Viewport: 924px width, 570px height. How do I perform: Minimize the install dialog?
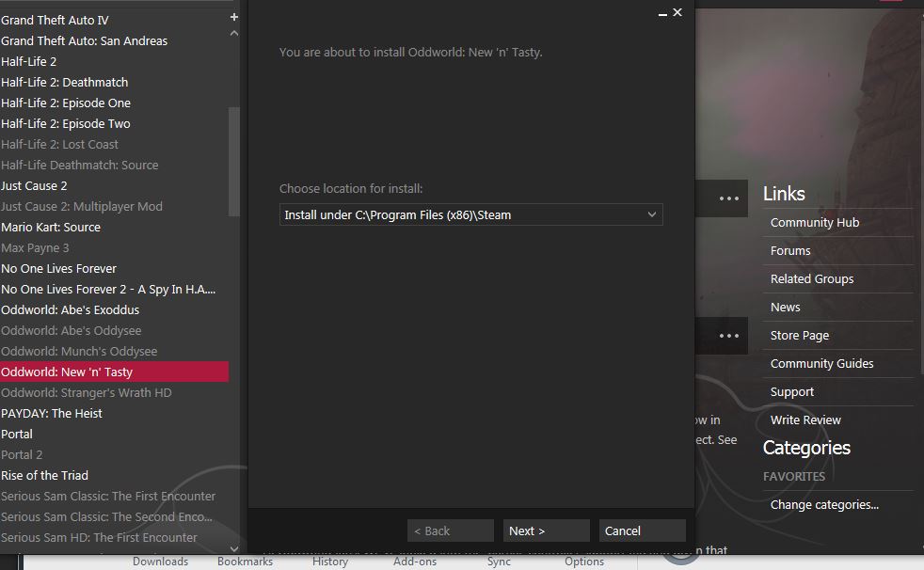point(662,13)
